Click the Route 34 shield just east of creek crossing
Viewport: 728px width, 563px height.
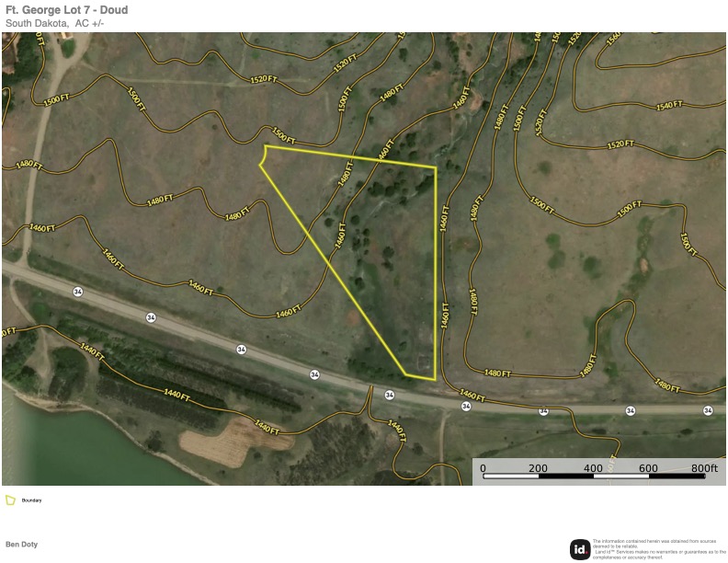[390, 395]
